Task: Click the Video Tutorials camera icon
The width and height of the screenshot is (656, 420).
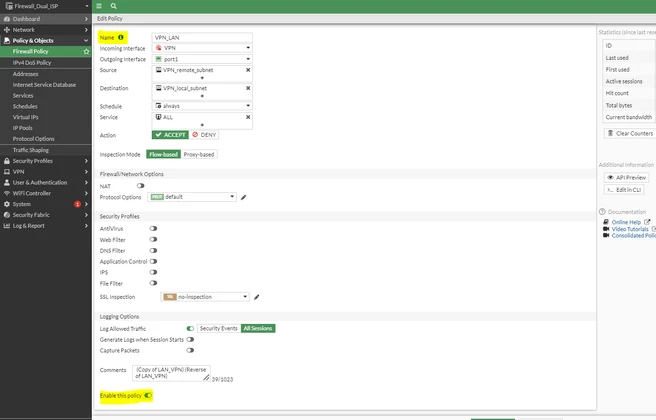Action: pyautogui.click(x=606, y=229)
